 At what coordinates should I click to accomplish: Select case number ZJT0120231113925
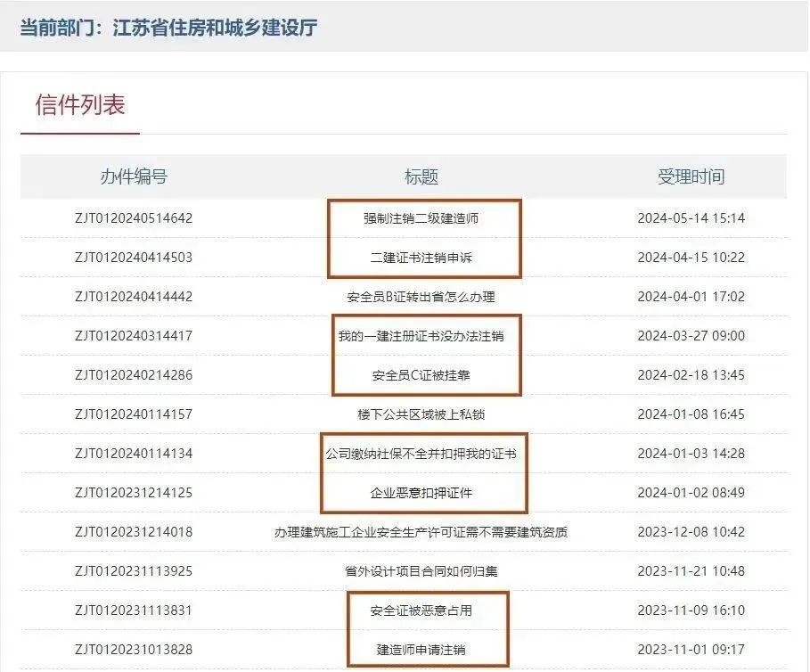tap(134, 571)
